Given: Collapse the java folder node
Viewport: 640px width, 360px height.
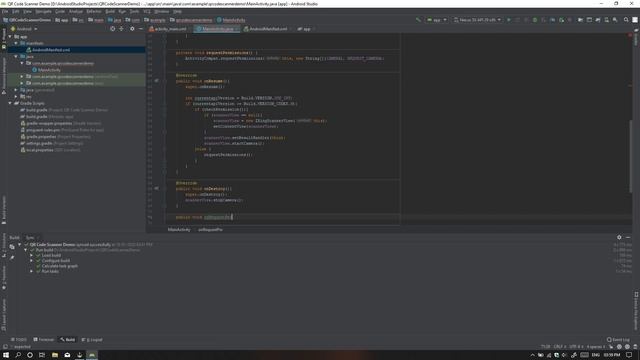Looking at the screenshot, I should point(16,56).
